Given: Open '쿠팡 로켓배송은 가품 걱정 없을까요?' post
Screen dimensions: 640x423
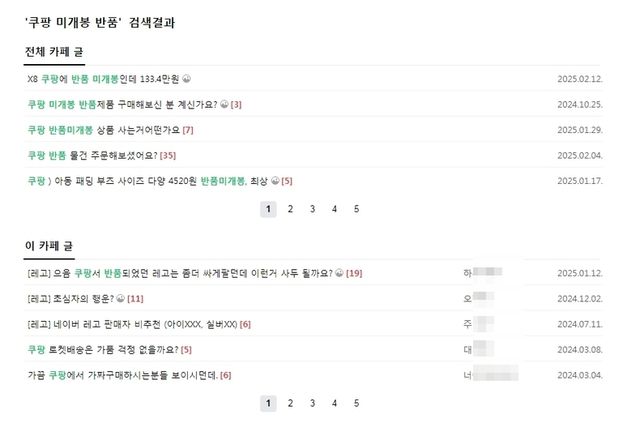Looking at the screenshot, I should [x=102, y=349].
